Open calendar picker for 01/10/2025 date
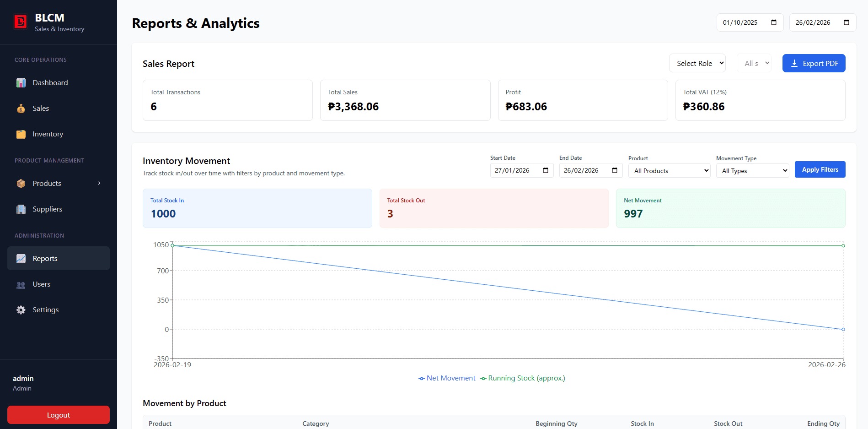The height and width of the screenshot is (429, 868). click(x=774, y=22)
